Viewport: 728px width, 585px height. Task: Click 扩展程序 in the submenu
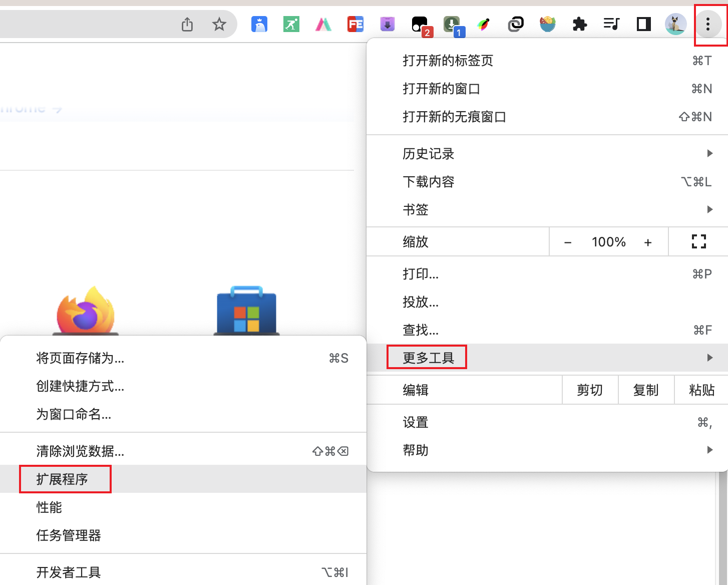[183, 479]
